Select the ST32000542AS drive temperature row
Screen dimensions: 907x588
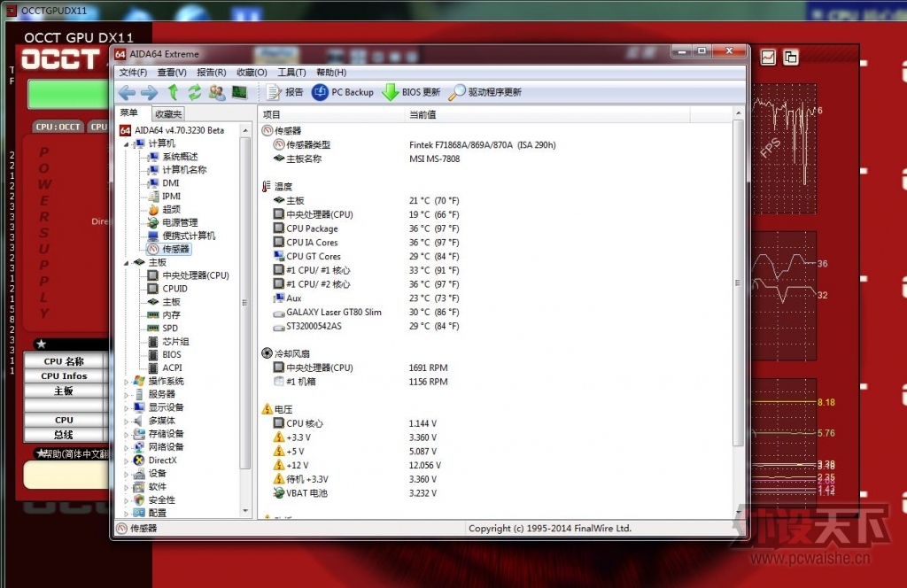tap(498, 326)
